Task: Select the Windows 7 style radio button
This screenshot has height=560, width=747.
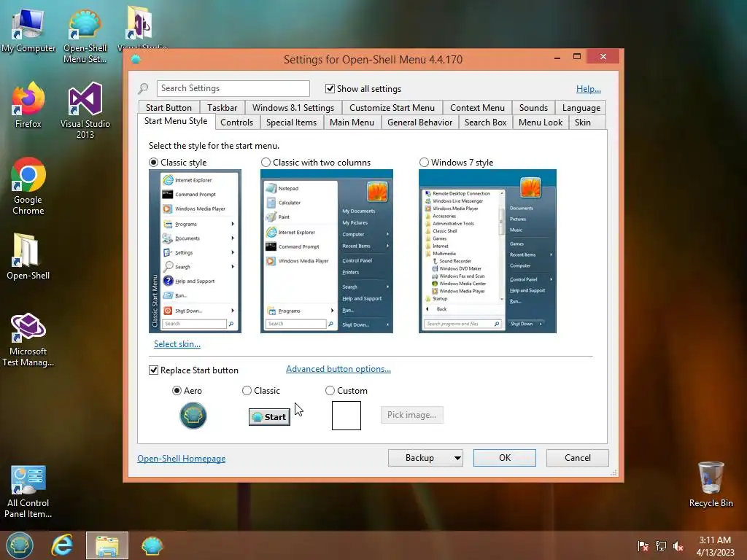Action: point(424,163)
